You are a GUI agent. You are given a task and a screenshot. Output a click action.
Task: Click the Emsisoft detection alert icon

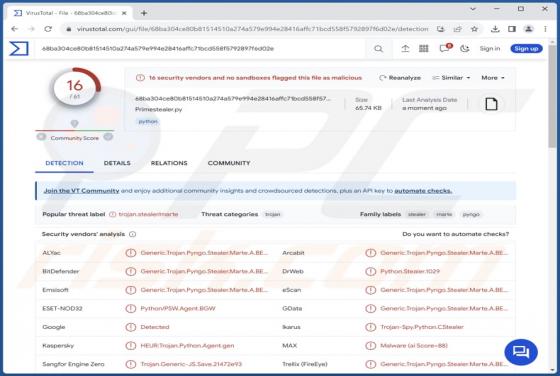point(131,290)
